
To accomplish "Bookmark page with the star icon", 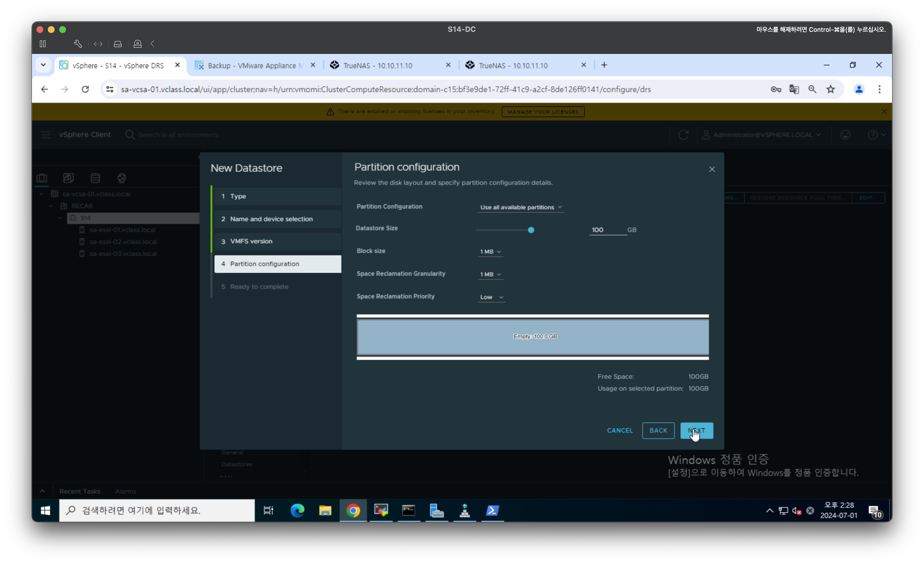I will tap(831, 89).
